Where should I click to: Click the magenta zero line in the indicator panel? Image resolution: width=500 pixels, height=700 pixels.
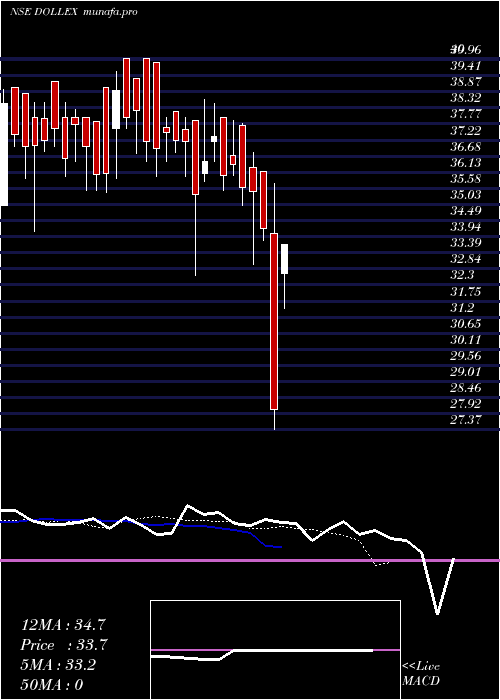tap(250, 560)
